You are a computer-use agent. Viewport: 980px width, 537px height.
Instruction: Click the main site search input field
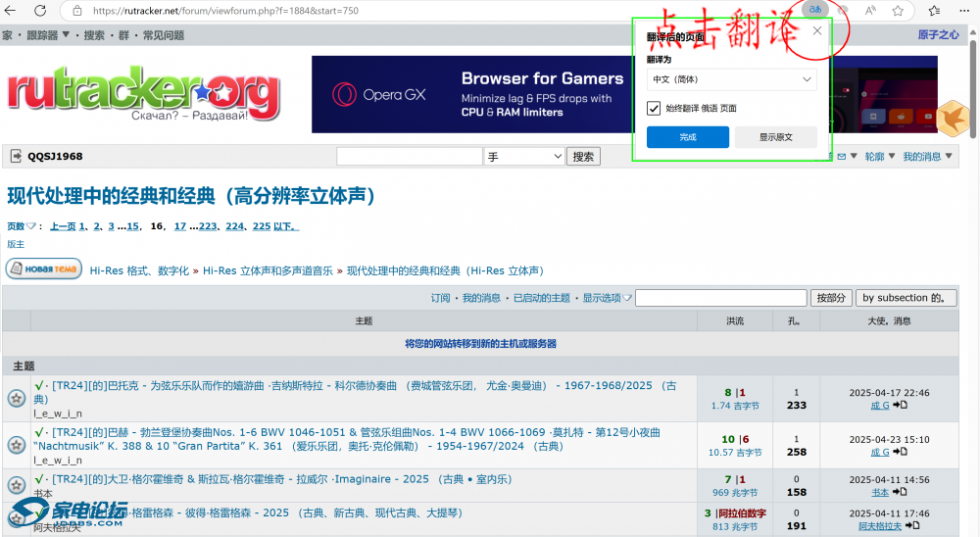[x=409, y=157]
